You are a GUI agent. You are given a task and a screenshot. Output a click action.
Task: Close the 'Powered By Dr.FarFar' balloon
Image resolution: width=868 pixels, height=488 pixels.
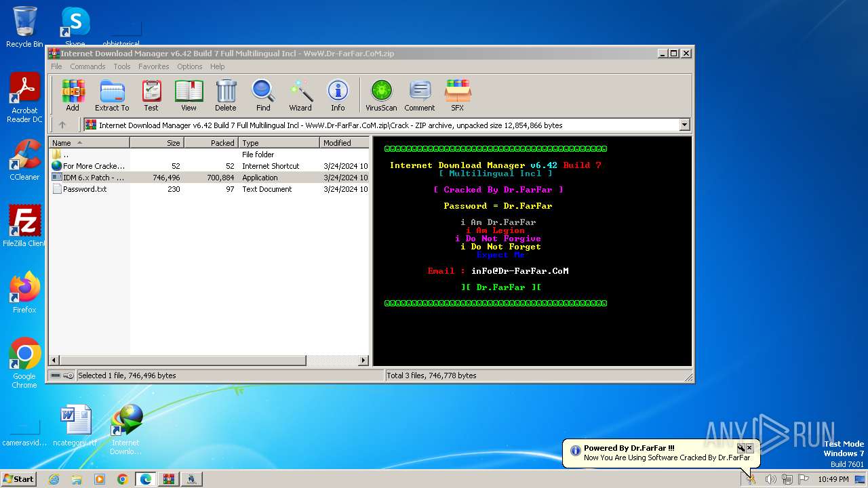pyautogui.click(x=749, y=448)
